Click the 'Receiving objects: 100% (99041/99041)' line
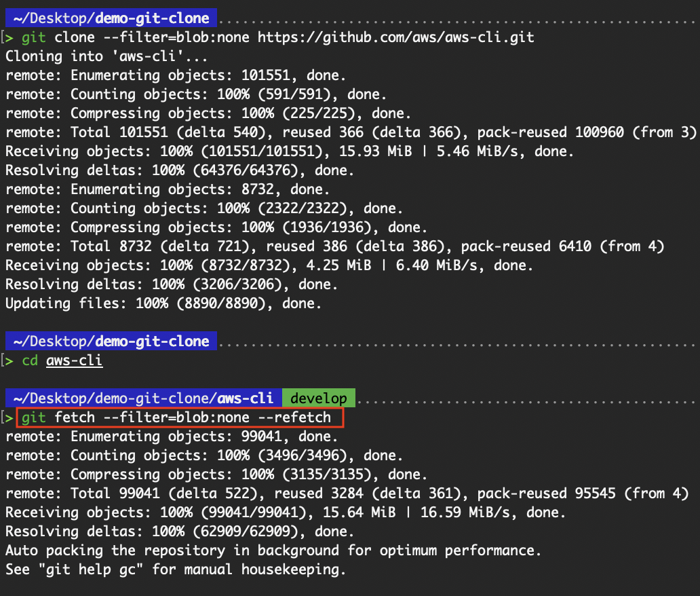The width and height of the screenshot is (700, 596). pos(286,512)
